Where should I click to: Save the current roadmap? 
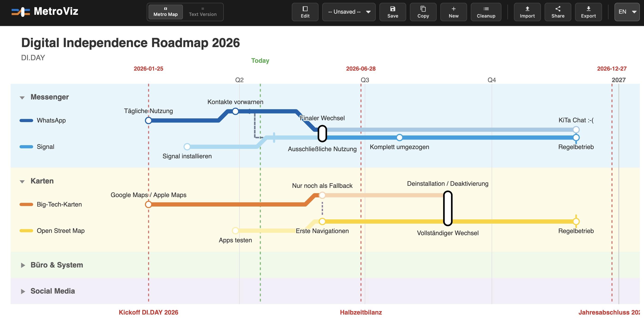393,12
